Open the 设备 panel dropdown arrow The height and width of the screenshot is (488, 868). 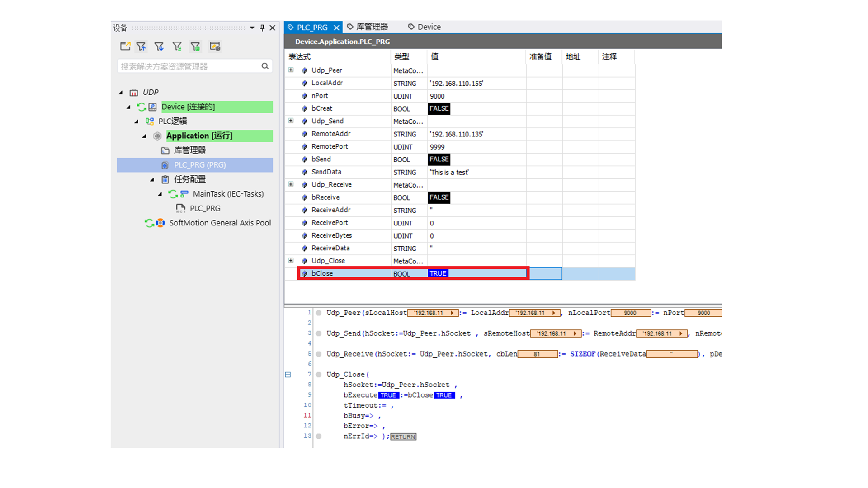(x=252, y=28)
